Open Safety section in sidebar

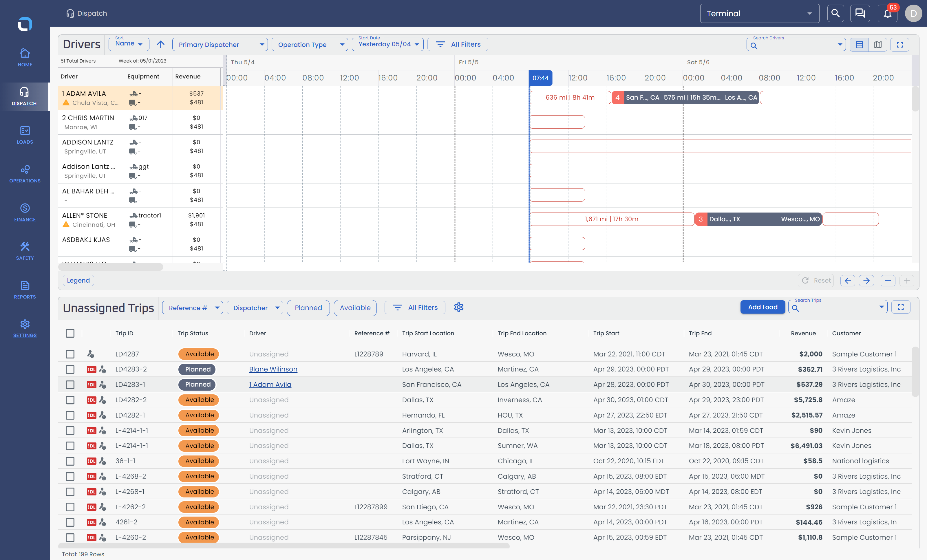click(25, 251)
